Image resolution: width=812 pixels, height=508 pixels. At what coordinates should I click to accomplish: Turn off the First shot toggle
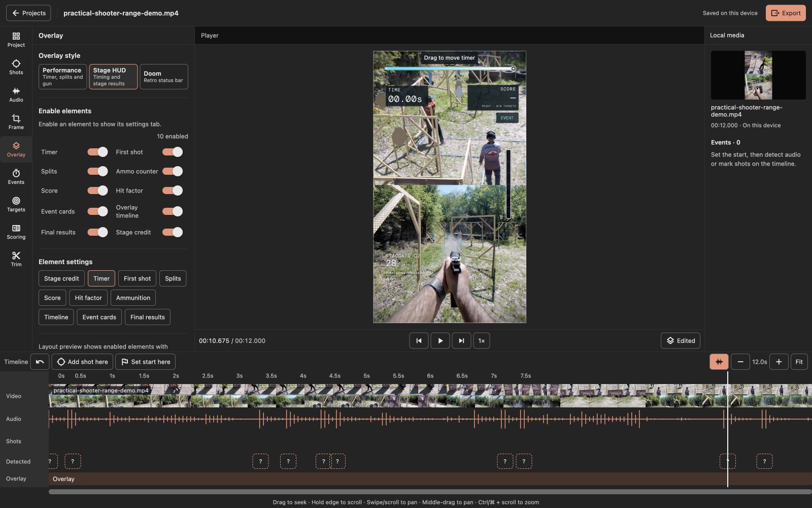click(x=173, y=152)
